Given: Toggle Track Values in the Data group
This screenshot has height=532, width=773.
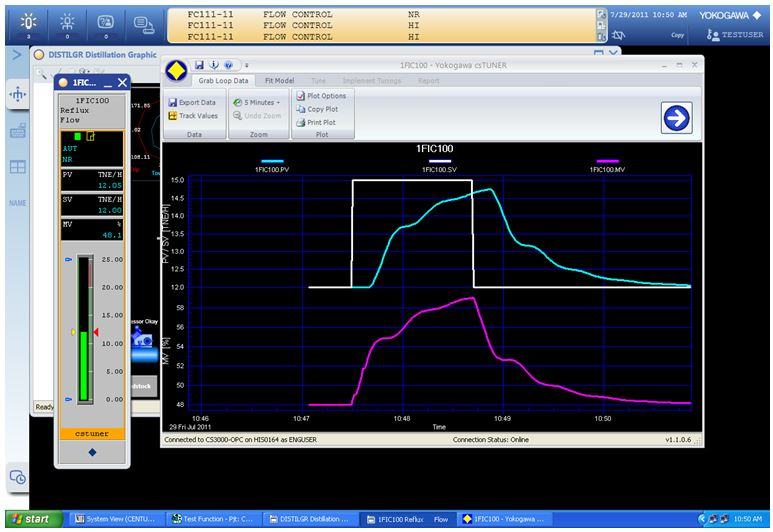Looking at the screenshot, I should 193,116.
